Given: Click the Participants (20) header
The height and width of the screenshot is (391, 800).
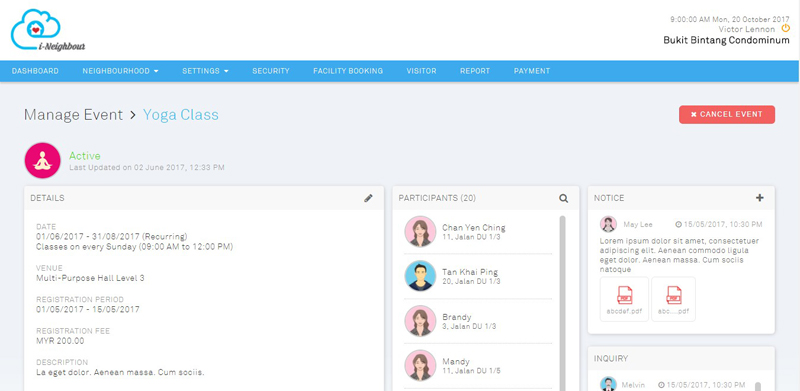Looking at the screenshot, I should point(437,198).
